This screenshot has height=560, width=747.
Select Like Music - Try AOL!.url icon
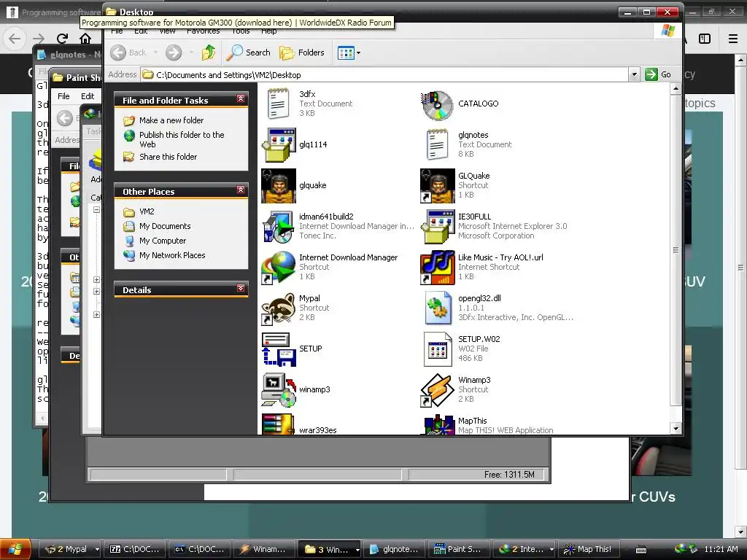[438, 268]
